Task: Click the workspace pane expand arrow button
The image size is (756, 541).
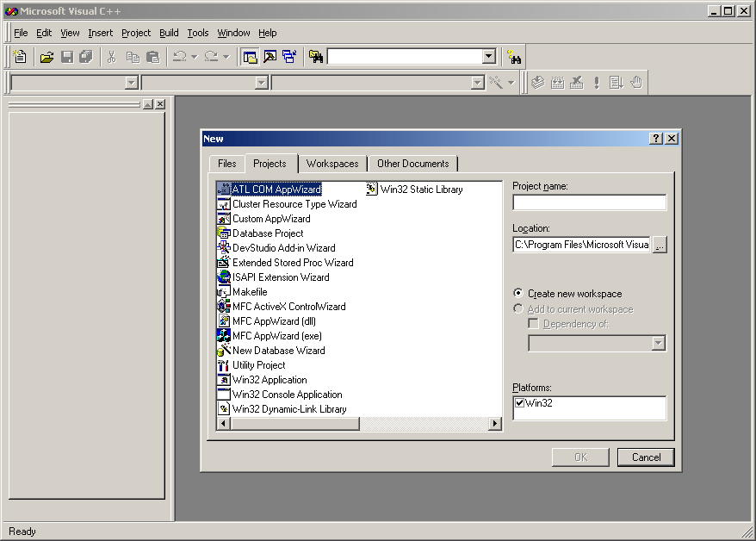Action: point(148,104)
